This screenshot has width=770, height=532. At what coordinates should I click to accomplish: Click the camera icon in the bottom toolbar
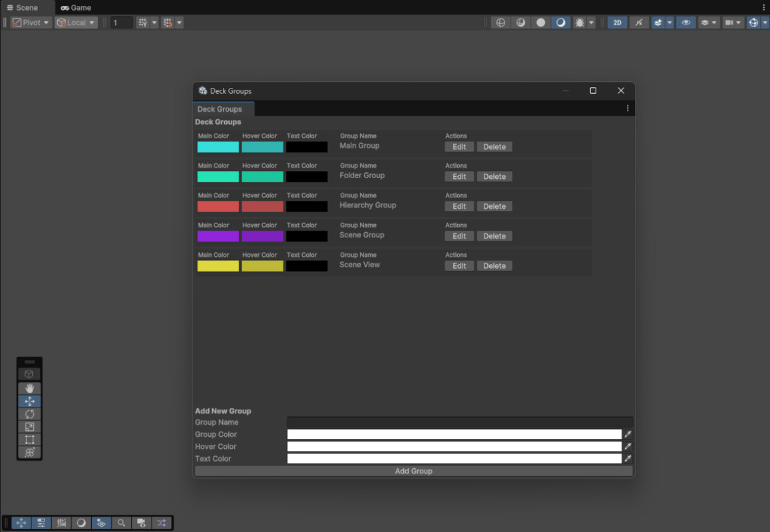click(x=141, y=523)
